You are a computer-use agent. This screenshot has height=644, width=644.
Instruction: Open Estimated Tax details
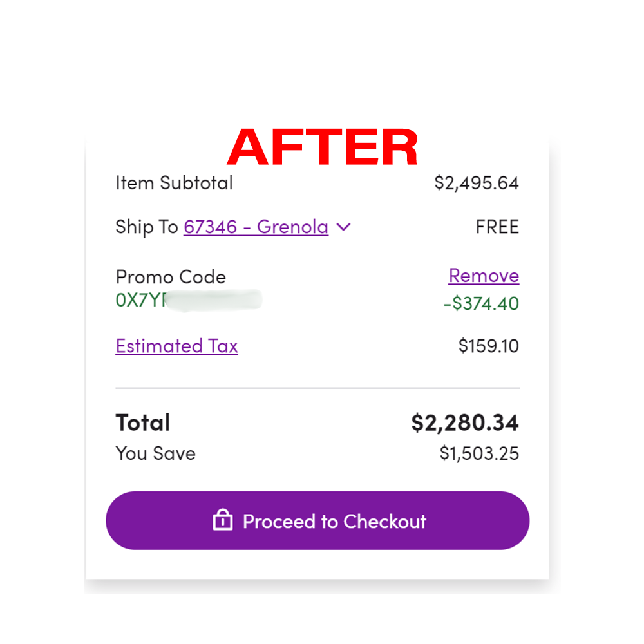176,346
